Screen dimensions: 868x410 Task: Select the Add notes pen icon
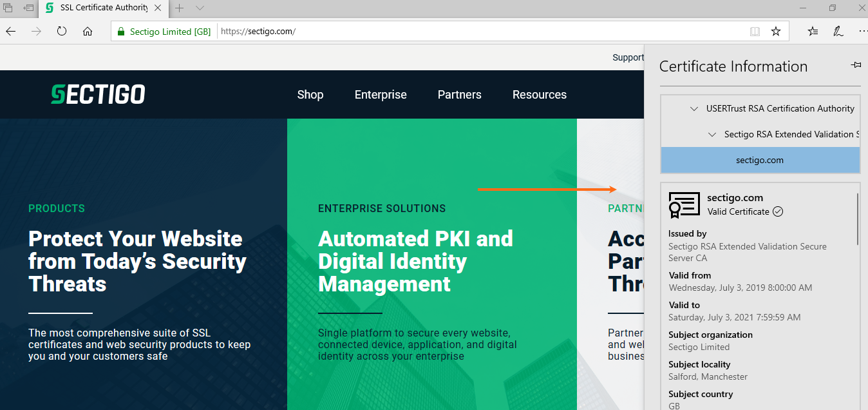tap(838, 31)
